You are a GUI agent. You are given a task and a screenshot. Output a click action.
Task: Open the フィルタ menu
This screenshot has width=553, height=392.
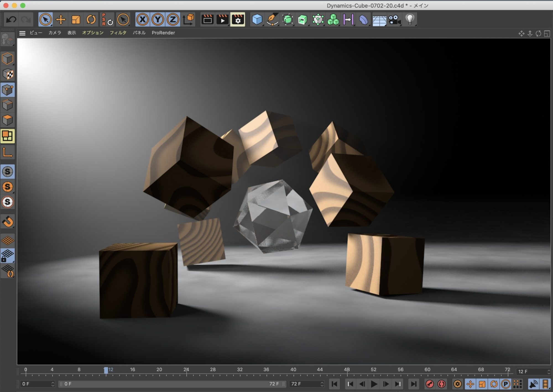[118, 33]
